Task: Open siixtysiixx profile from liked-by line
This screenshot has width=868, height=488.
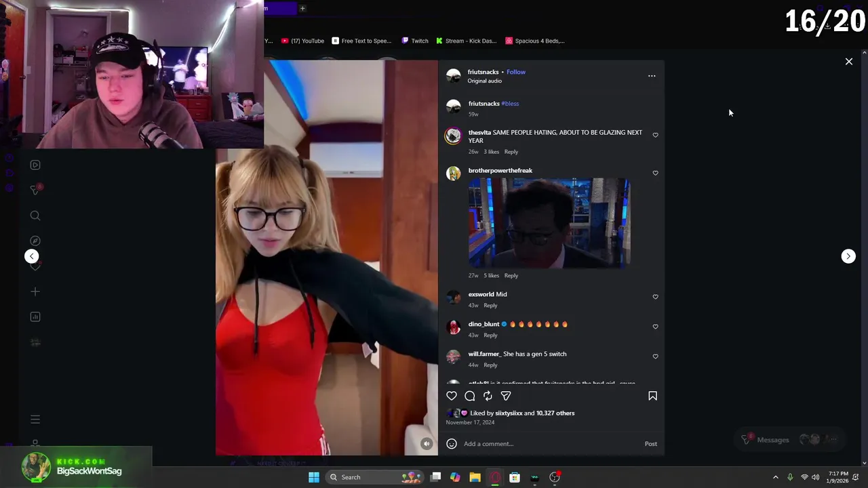Action: pos(509,413)
